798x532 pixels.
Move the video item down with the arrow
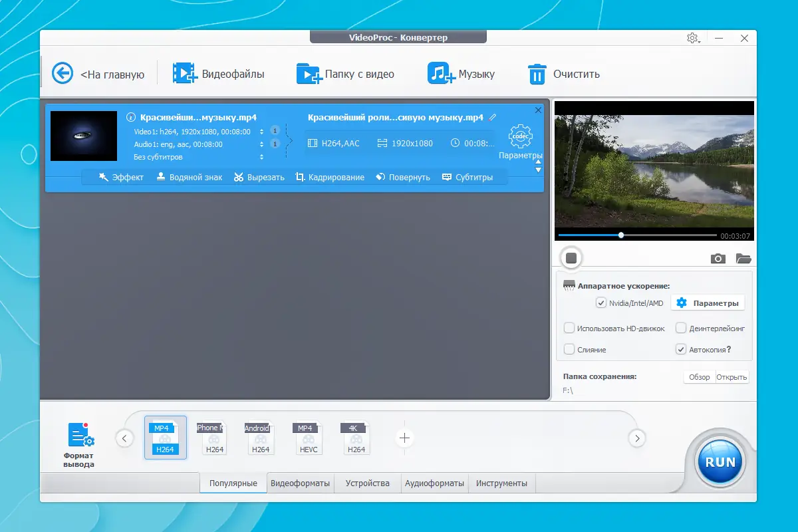point(538,170)
